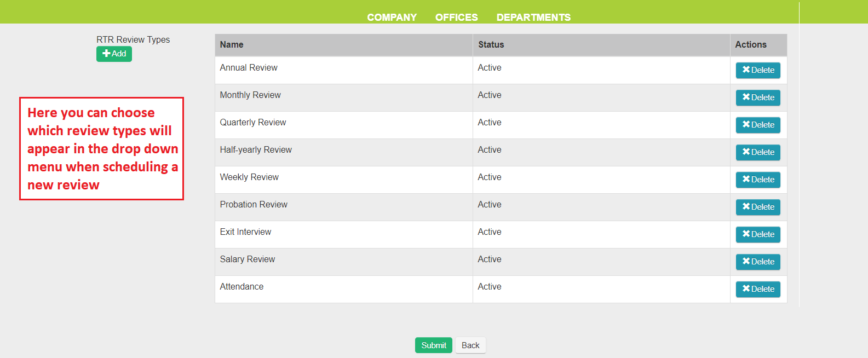
Task: Delete the Monthly Review type
Action: (x=758, y=97)
